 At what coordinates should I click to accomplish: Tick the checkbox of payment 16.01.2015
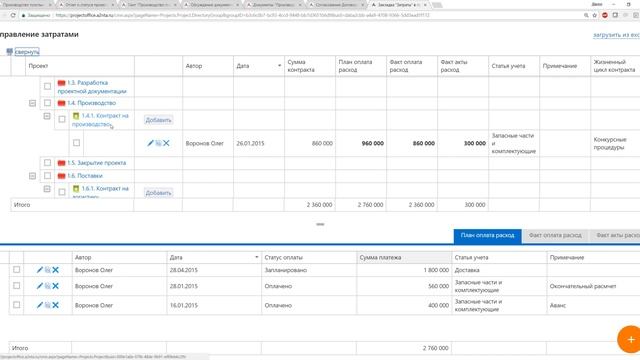(x=16, y=304)
